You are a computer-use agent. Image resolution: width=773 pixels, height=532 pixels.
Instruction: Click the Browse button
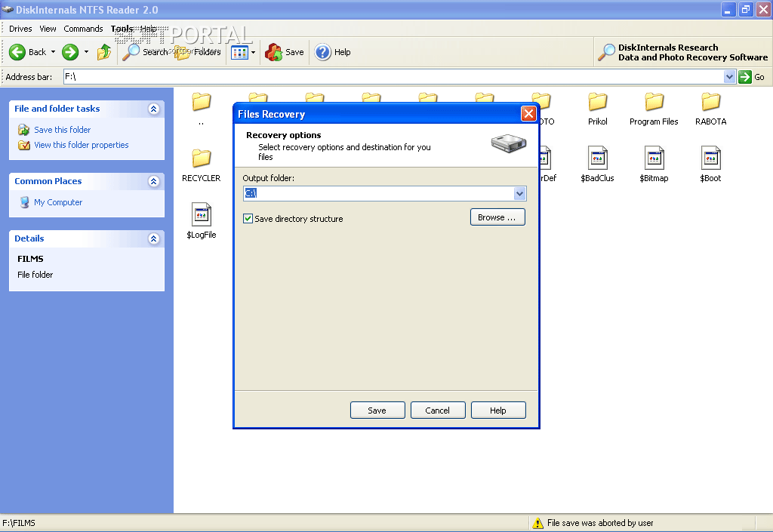coord(497,217)
